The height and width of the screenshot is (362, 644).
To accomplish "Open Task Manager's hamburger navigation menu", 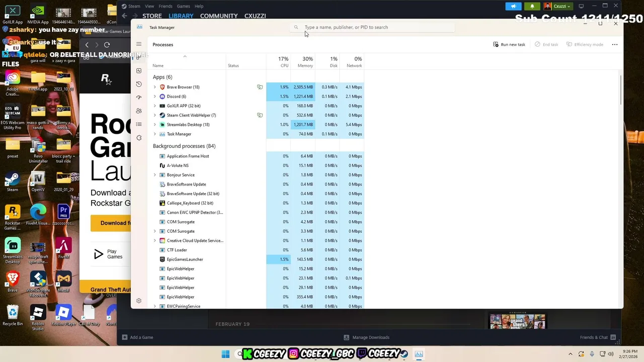I will (139, 44).
